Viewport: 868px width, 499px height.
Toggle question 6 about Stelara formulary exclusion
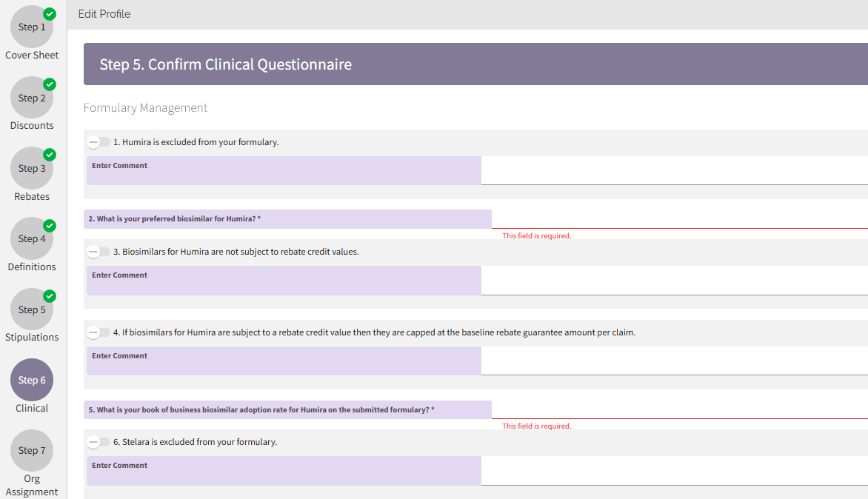[98, 441]
